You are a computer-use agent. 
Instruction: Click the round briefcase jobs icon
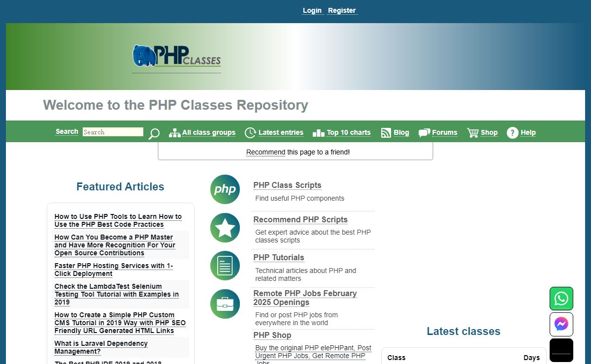[x=225, y=304]
